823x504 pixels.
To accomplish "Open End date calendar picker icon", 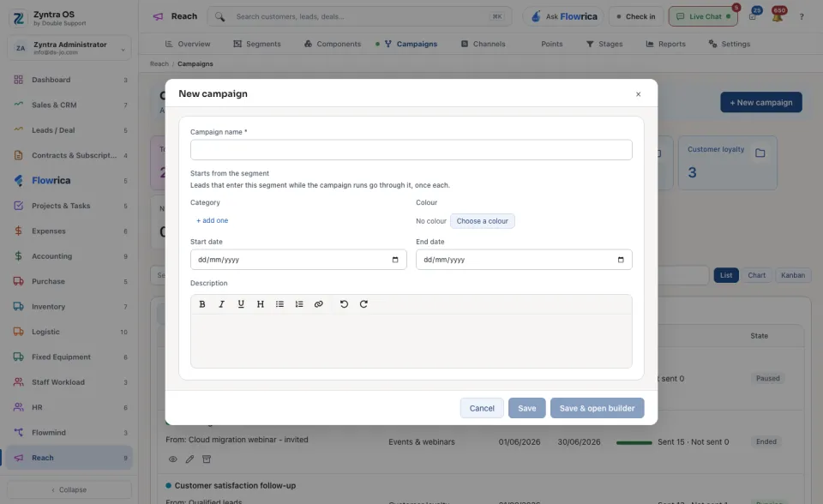I will point(621,260).
